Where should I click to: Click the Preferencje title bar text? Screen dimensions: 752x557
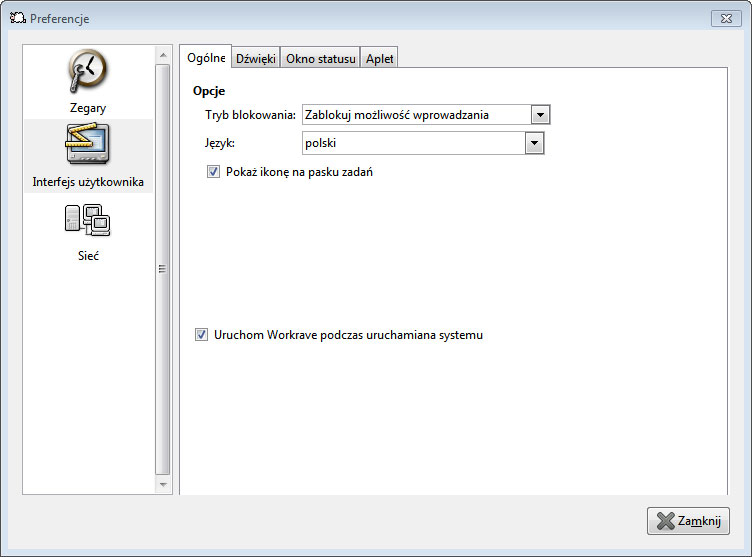tap(60, 18)
